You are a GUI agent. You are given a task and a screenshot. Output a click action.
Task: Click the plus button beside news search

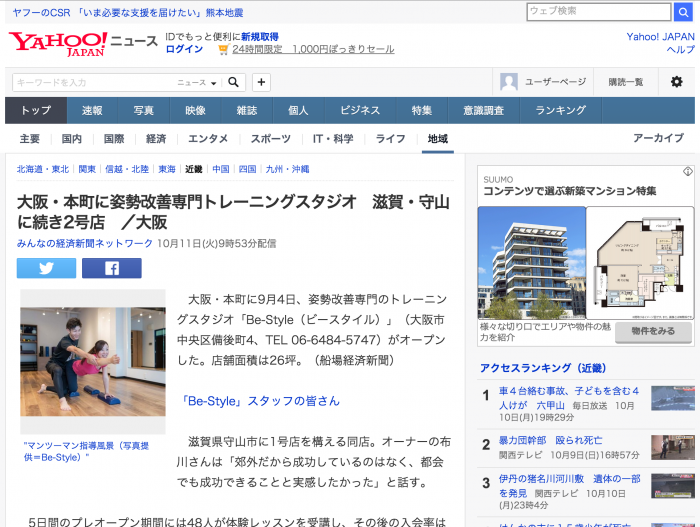pyautogui.click(x=261, y=82)
